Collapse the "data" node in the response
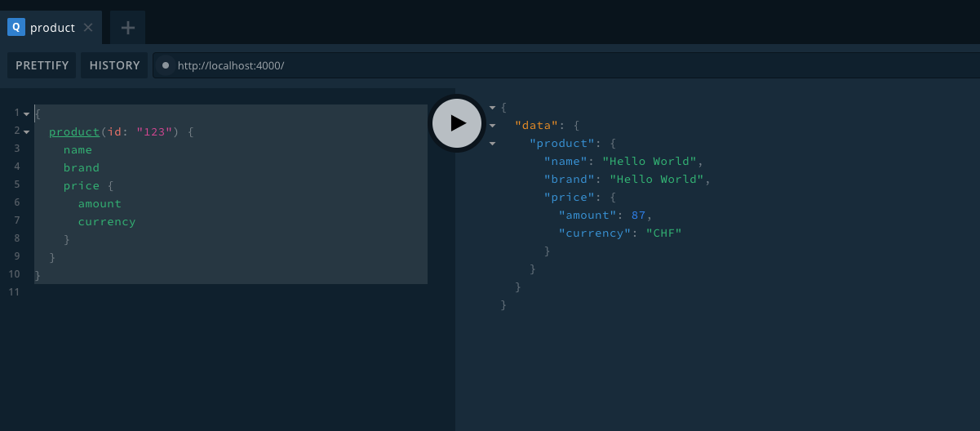Viewport: 980px width, 431px height. pos(492,126)
